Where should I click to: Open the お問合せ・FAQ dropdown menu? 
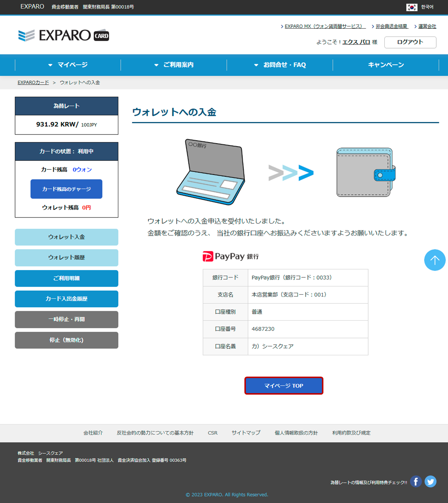tap(280, 65)
